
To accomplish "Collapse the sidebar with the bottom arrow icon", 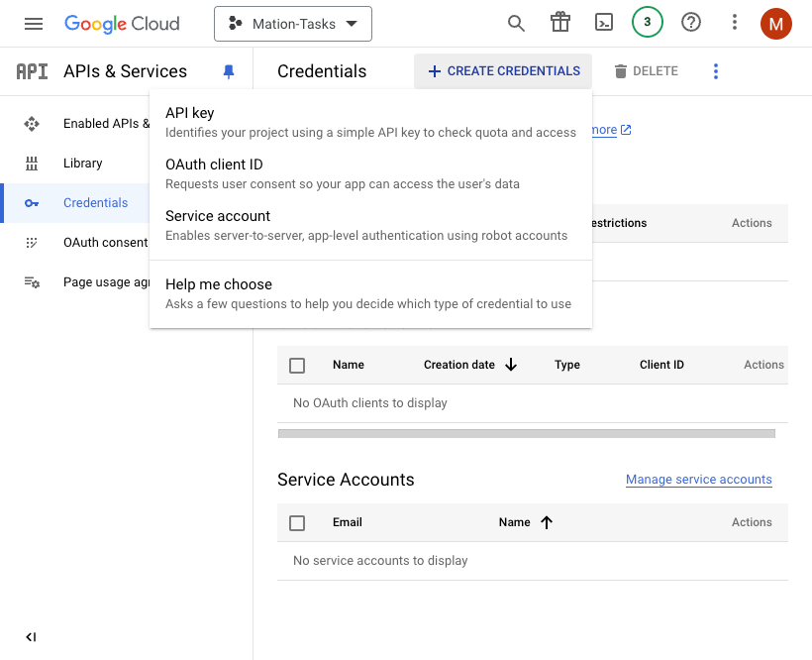I will (x=31, y=637).
